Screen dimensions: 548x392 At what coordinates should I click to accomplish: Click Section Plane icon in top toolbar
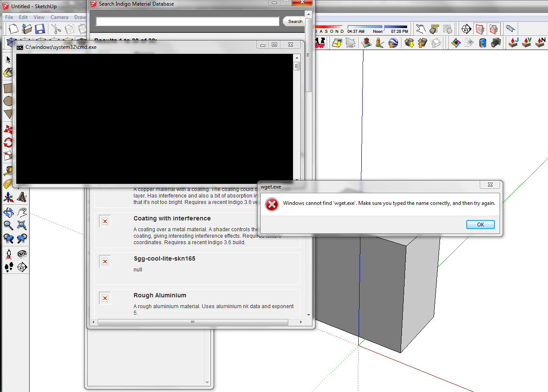[x=466, y=29]
